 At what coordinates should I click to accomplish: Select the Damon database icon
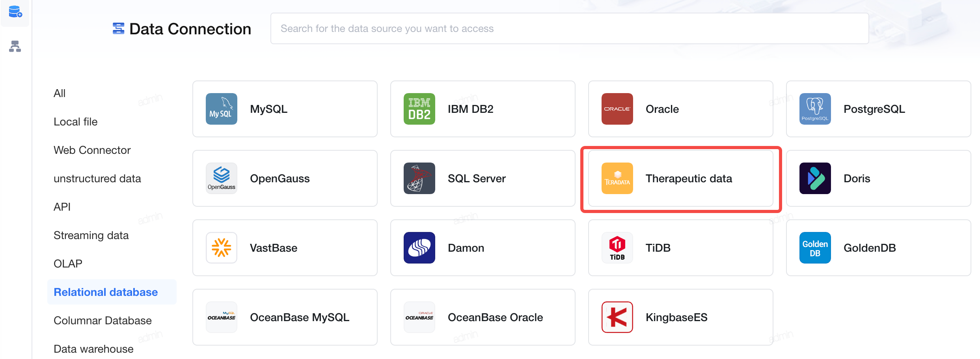(419, 248)
